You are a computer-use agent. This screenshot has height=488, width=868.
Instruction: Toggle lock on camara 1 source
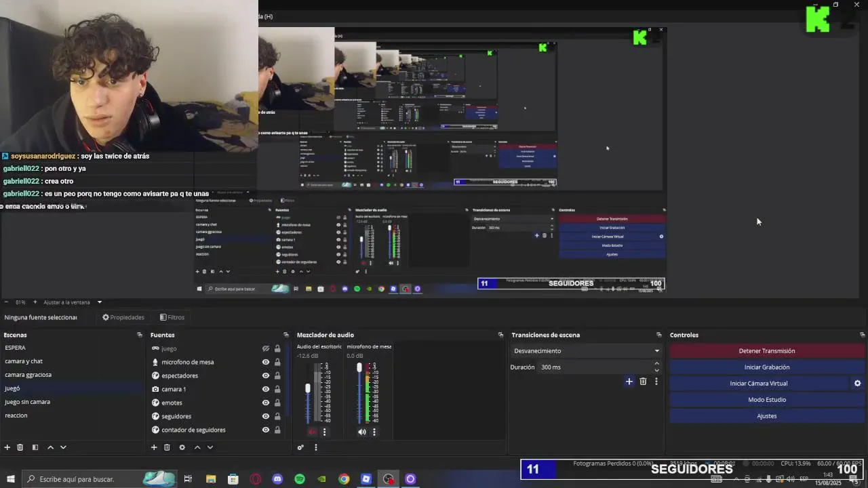click(x=277, y=389)
